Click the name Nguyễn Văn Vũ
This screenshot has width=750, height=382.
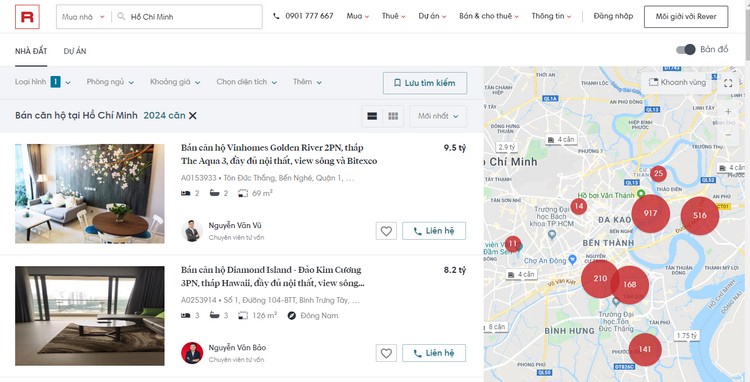click(x=235, y=226)
